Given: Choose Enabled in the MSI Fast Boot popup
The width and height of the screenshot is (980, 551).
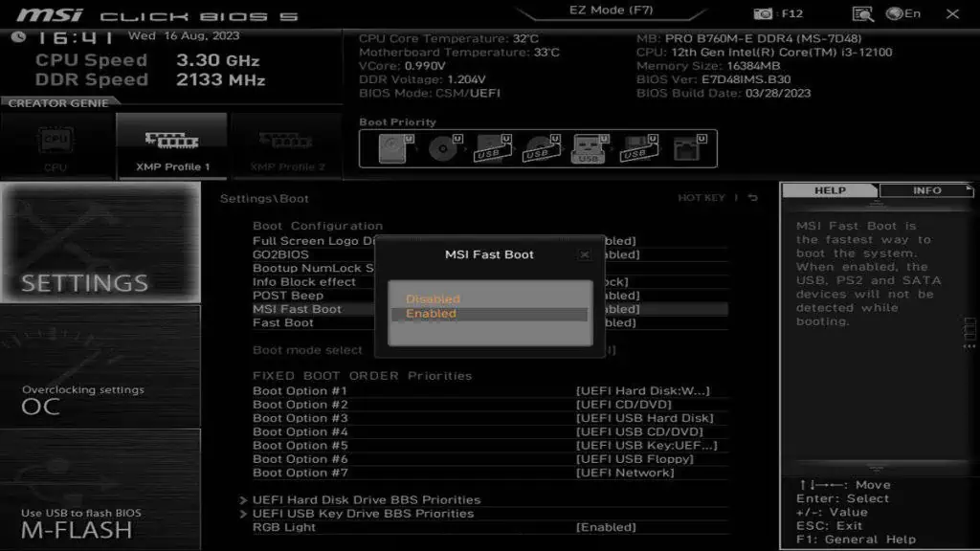Looking at the screenshot, I should (x=432, y=314).
